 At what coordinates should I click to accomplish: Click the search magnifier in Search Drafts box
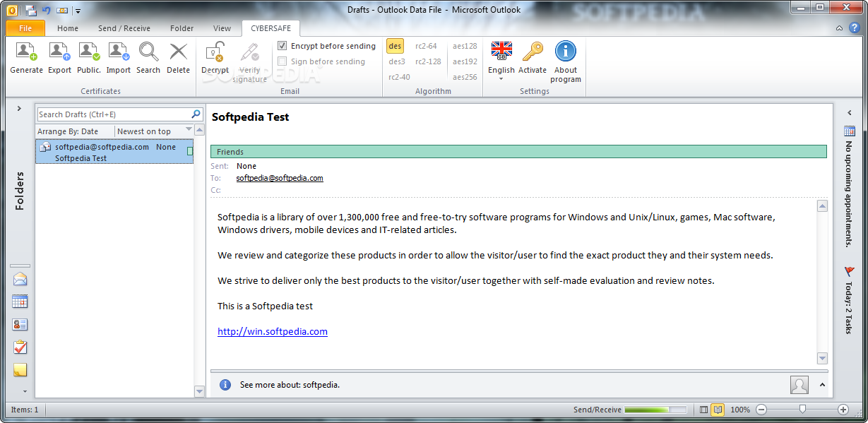pyautogui.click(x=196, y=114)
